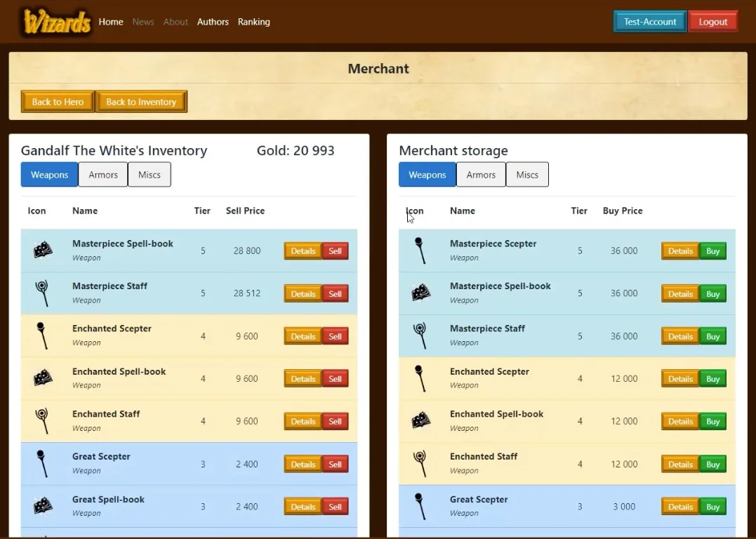Select Weapons tab in Merchant storage

point(427,175)
